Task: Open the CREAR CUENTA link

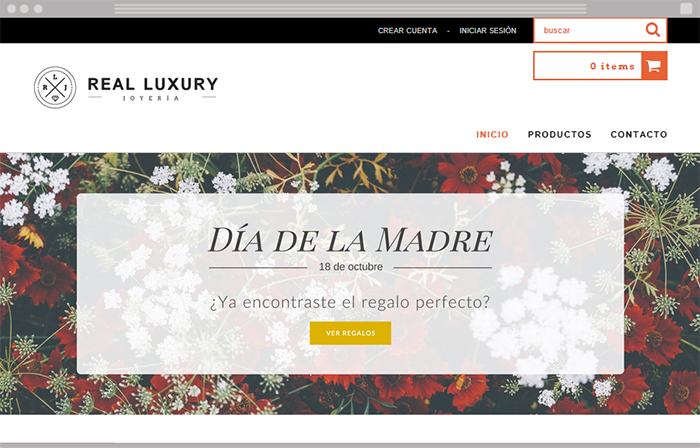Action: pyautogui.click(x=408, y=30)
